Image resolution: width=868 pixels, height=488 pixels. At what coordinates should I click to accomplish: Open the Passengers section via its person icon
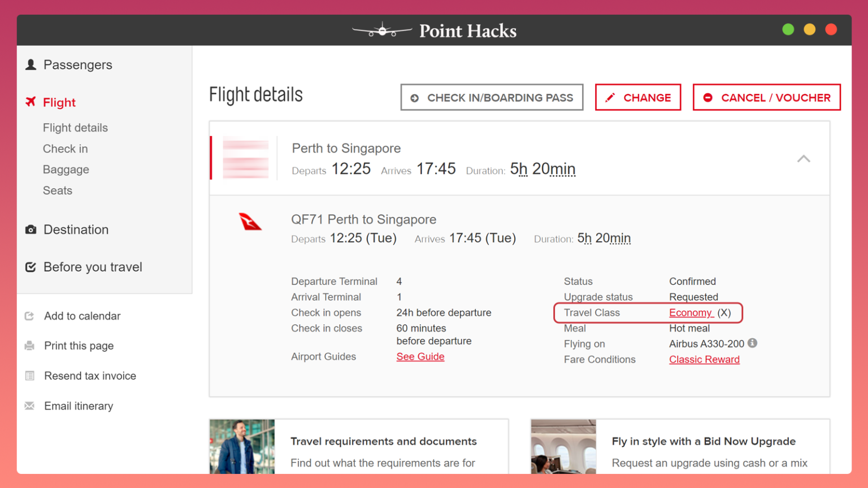pyautogui.click(x=31, y=65)
